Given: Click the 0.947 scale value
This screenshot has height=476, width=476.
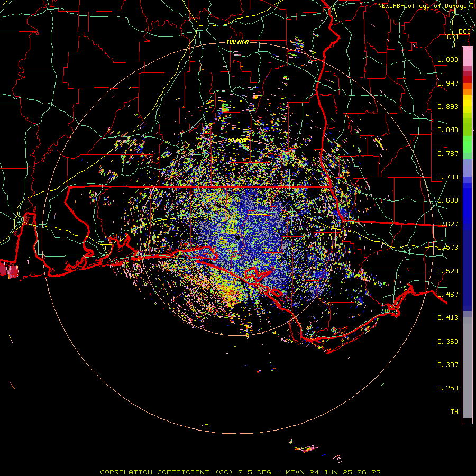Looking at the screenshot, I should [448, 83].
